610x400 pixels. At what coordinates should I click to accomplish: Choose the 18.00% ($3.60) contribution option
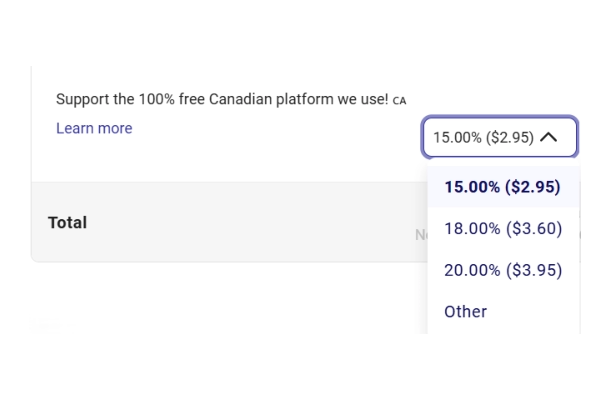pyautogui.click(x=503, y=229)
